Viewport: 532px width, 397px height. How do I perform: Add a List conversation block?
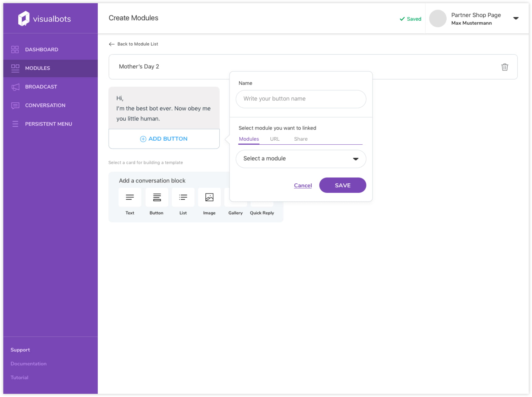pyautogui.click(x=183, y=198)
